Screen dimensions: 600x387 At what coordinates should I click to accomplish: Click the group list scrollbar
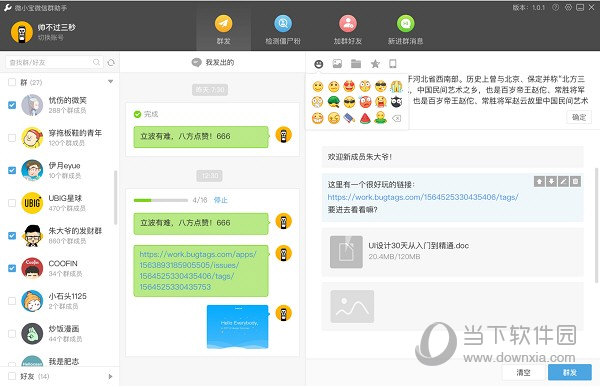(116, 197)
